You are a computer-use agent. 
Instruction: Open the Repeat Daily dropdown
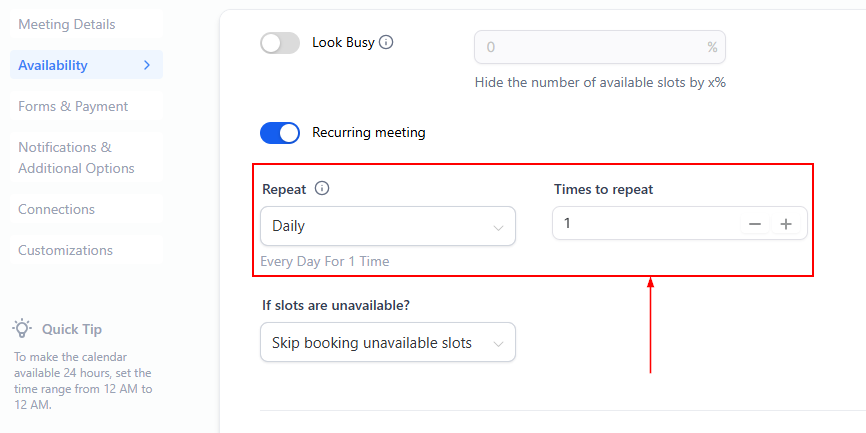pos(387,226)
